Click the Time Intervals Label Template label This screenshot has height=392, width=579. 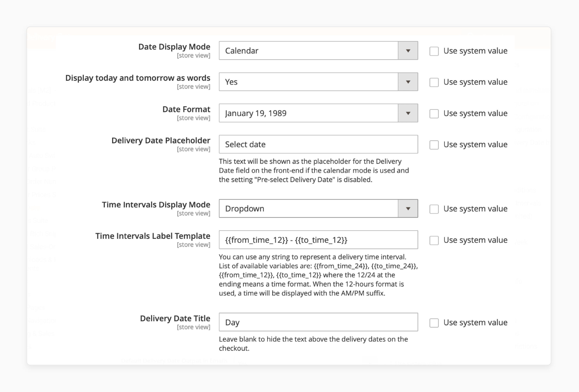click(x=153, y=236)
